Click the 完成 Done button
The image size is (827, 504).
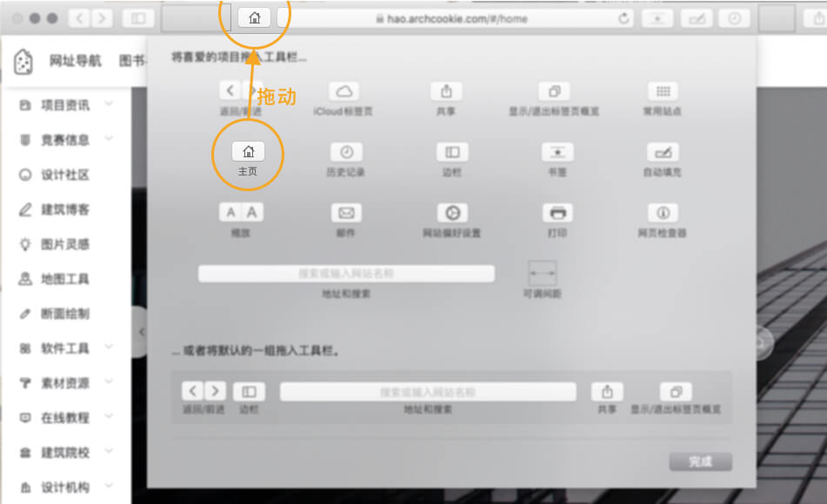700,461
